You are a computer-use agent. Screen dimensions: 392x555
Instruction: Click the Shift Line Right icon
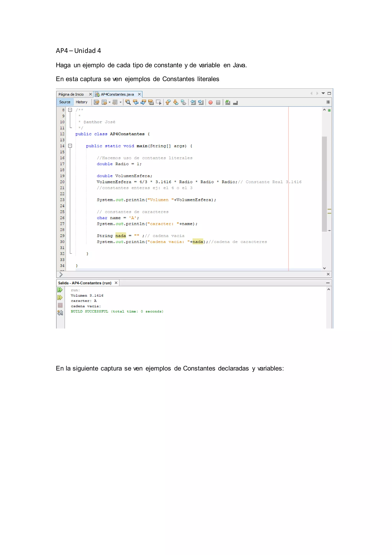pyautogui.click(x=201, y=102)
